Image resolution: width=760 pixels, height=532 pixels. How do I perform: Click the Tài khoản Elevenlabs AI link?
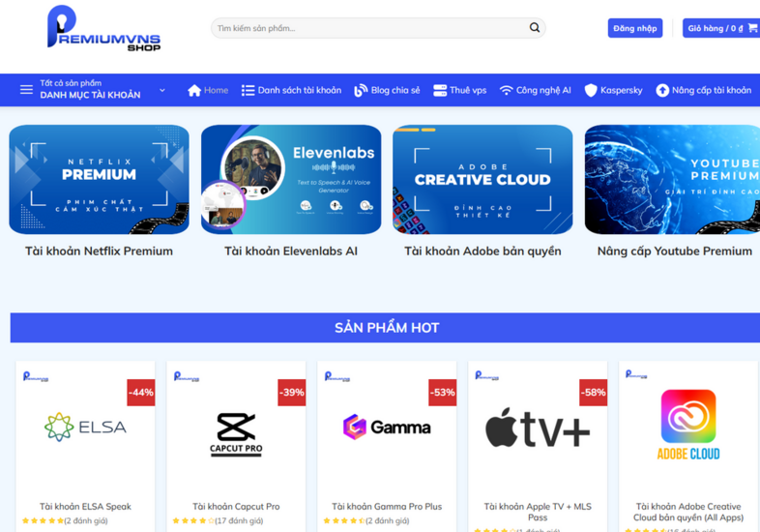[291, 251]
